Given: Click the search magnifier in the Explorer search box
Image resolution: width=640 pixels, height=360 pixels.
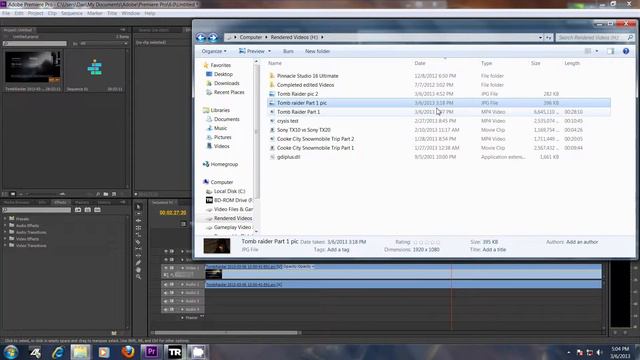Looking at the screenshot, I should 630,38.
